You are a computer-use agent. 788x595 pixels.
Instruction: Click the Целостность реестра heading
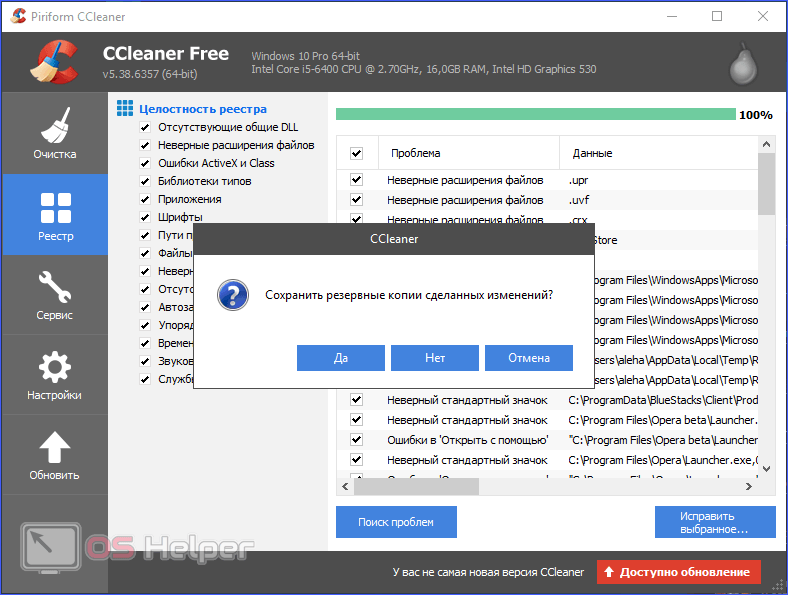click(x=203, y=109)
